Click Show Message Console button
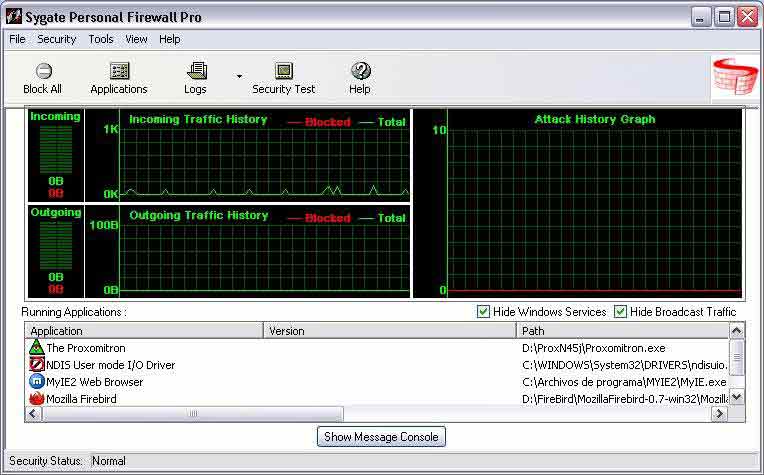 381,437
